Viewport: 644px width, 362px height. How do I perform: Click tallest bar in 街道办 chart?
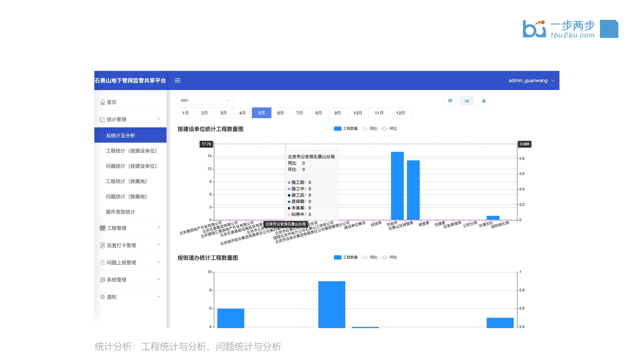pos(331,304)
